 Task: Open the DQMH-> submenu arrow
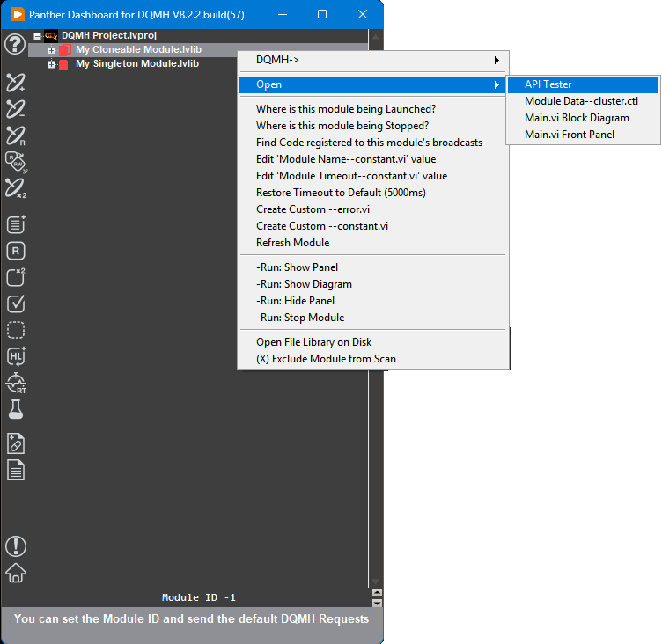(496, 60)
